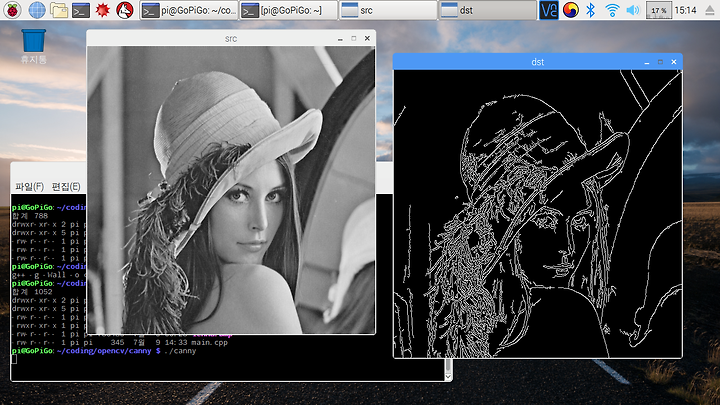Open the Mathematica red spiky icon
This screenshot has height=405, width=720.
[102, 10]
